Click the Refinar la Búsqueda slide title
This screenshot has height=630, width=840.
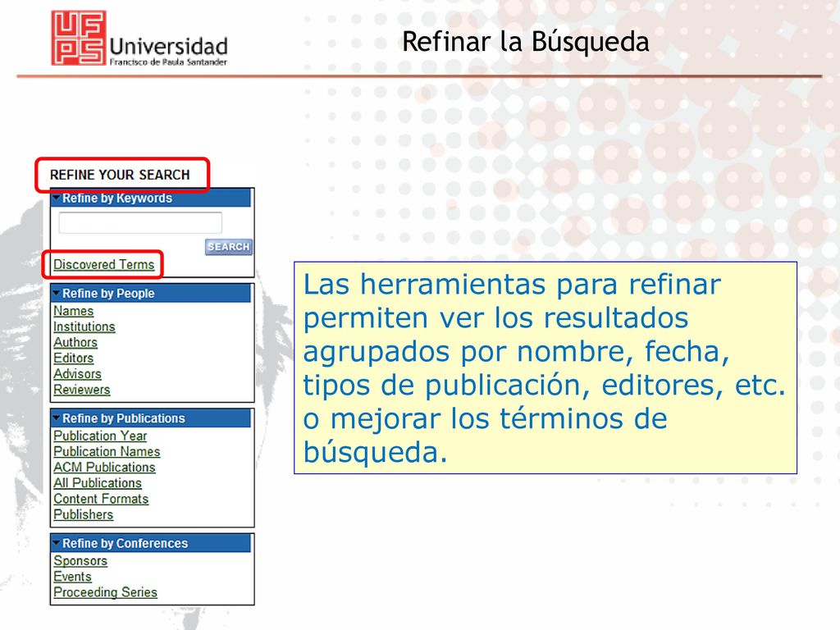point(526,42)
